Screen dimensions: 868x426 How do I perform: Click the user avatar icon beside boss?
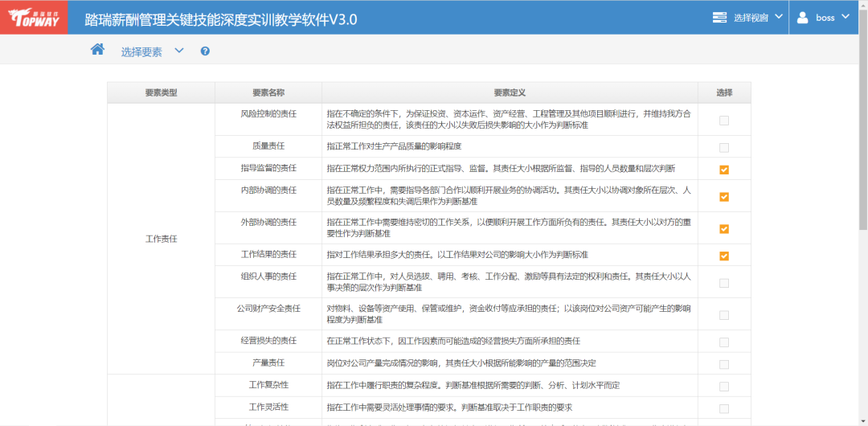[802, 18]
